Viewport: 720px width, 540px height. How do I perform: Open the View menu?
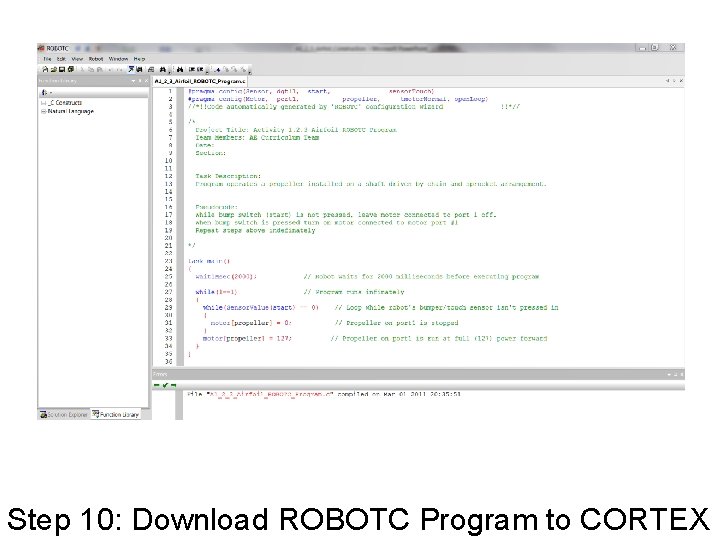pyautogui.click(x=77, y=59)
